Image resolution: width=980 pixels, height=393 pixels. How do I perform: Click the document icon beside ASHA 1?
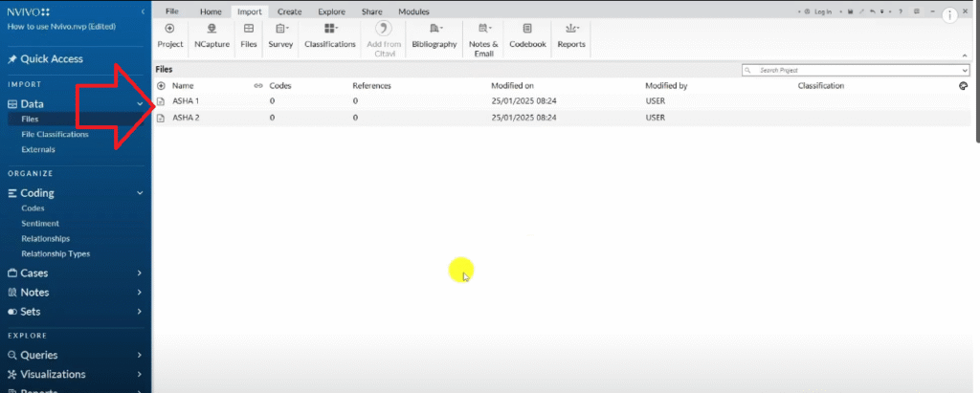pyautogui.click(x=161, y=101)
